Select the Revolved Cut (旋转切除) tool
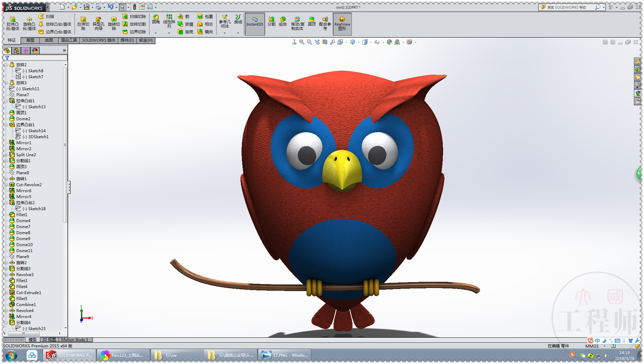 114,23
